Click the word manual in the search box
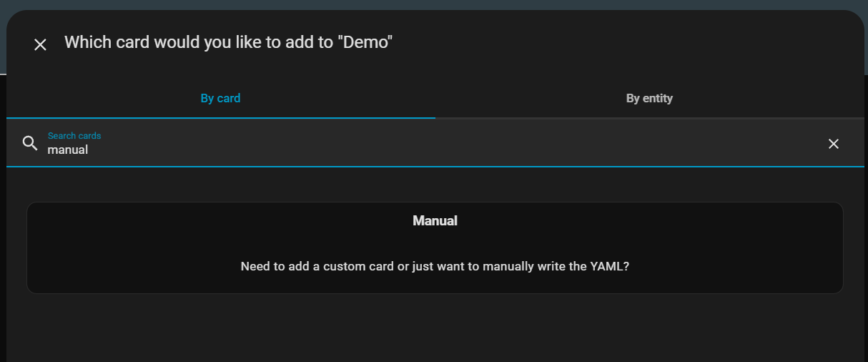 coord(68,150)
